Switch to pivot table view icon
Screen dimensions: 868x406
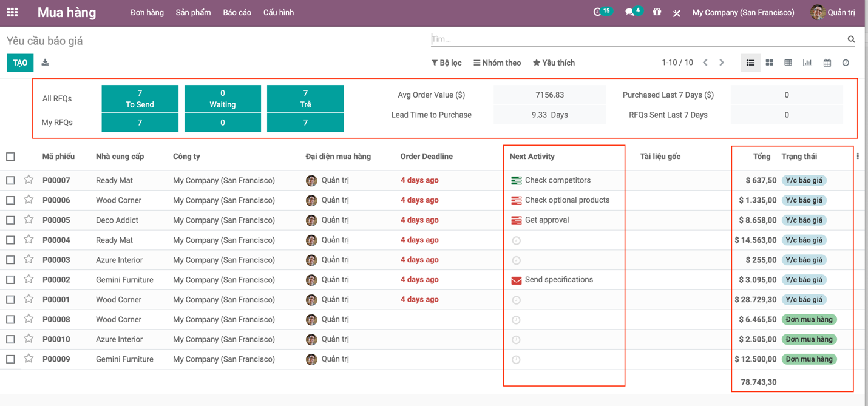pos(788,63)
